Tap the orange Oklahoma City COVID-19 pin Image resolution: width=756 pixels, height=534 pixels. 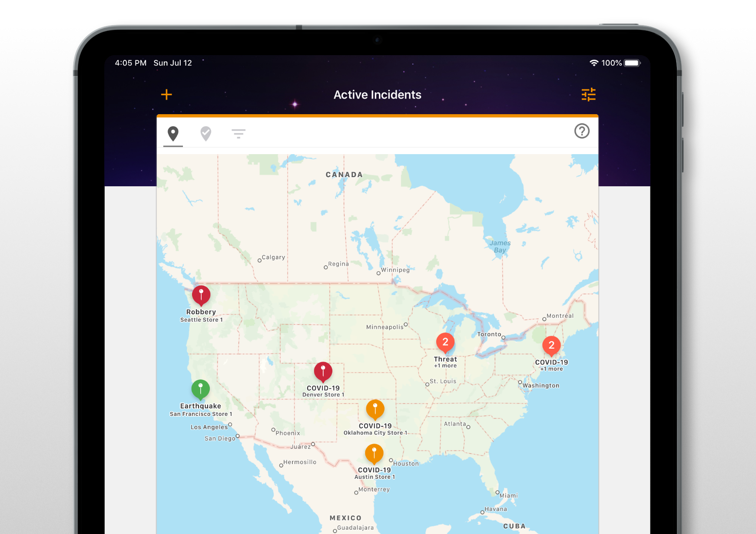click(375, 409)
